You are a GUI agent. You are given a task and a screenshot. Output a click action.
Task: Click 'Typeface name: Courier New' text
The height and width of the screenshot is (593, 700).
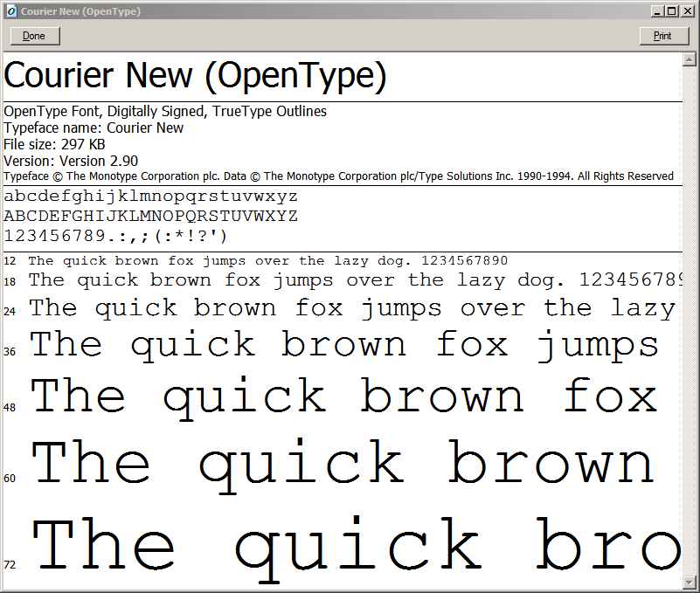point(94,128)
